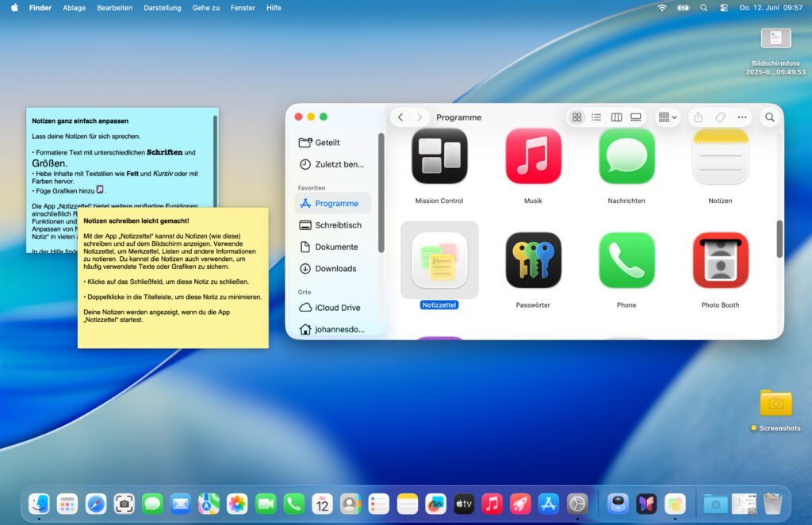
Task: Click the Finder window vertical scrollbar
Action: click(779, 238)
